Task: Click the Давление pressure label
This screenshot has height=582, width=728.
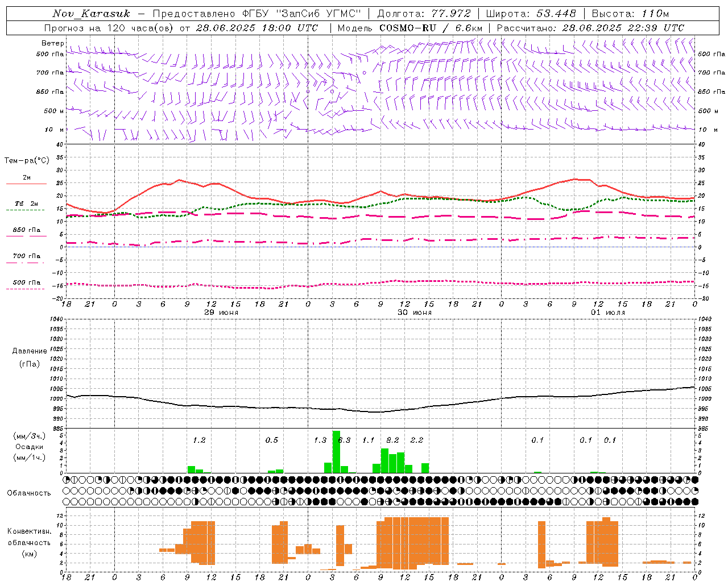Action: coord(30,351)
